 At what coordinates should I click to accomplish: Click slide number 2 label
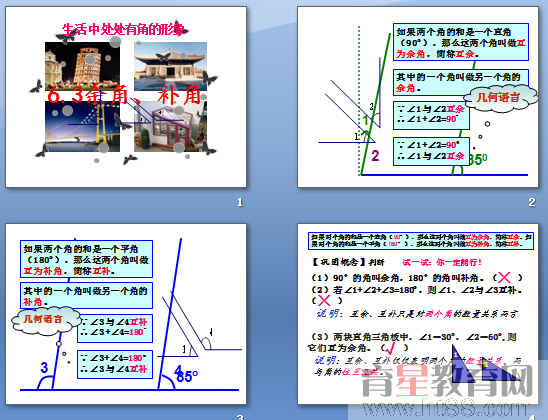(x=532, y=202)
